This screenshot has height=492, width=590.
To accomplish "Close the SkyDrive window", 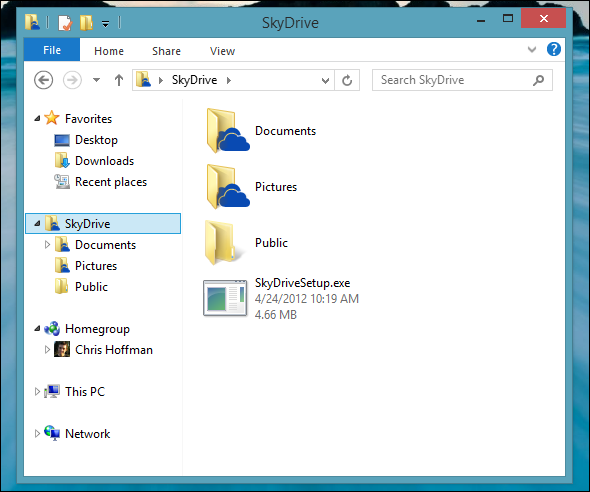I will [543, 18].
